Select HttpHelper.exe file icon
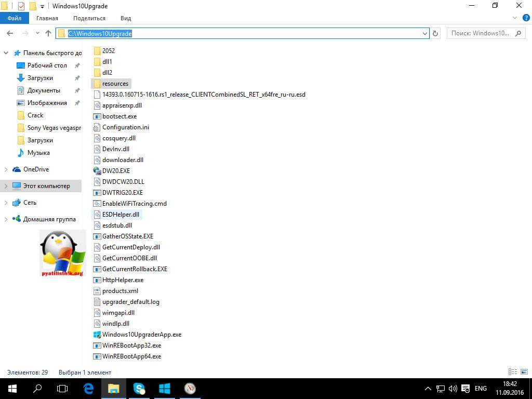 (97, 280)
